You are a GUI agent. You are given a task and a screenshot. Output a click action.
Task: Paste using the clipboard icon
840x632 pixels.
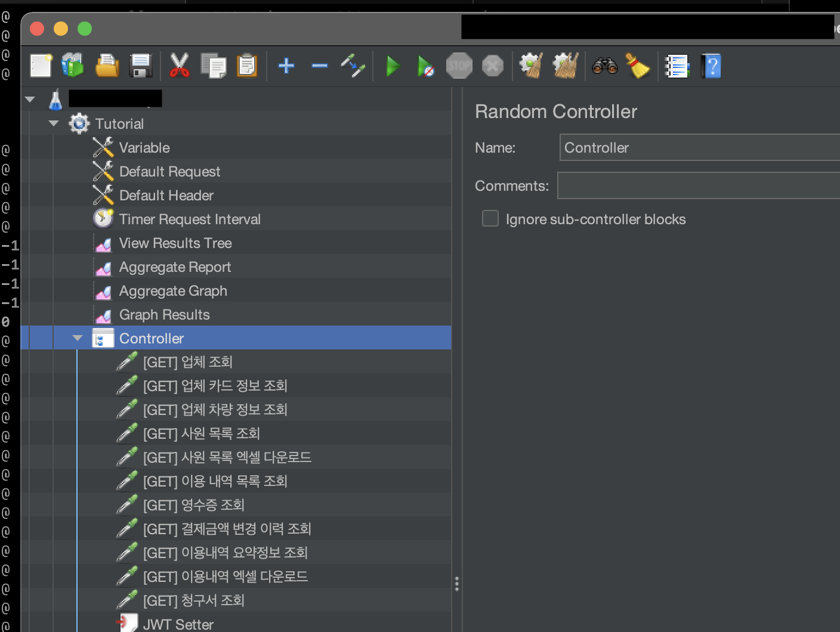click(x=247, y=66)
